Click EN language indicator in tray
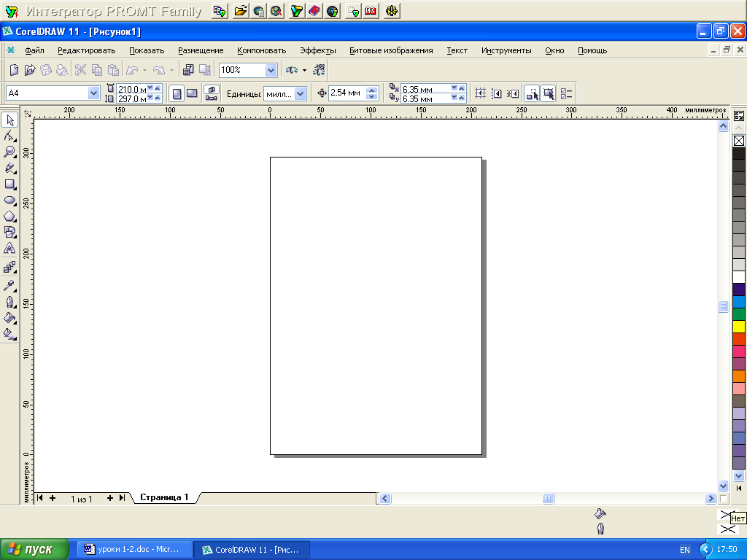The height and width of the screenshot is (560, 747). tap(684, 550)
